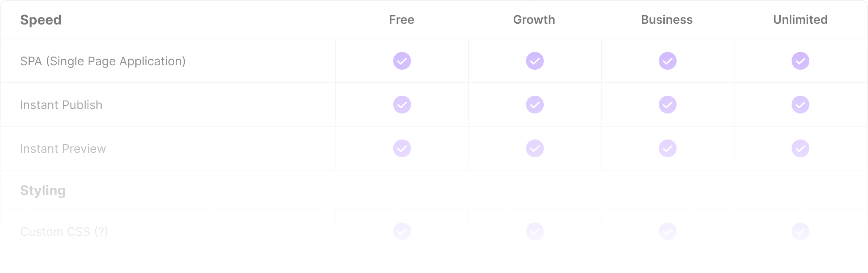Click the SPA (Single Page Application) label
This screenshot has width=868, height=273.
(103, 61)
